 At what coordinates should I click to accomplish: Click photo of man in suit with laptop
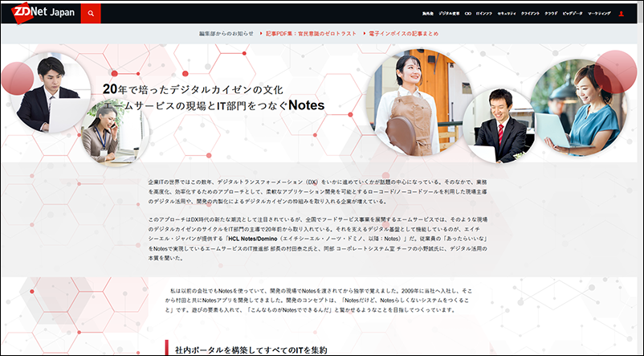coord(50,92)
